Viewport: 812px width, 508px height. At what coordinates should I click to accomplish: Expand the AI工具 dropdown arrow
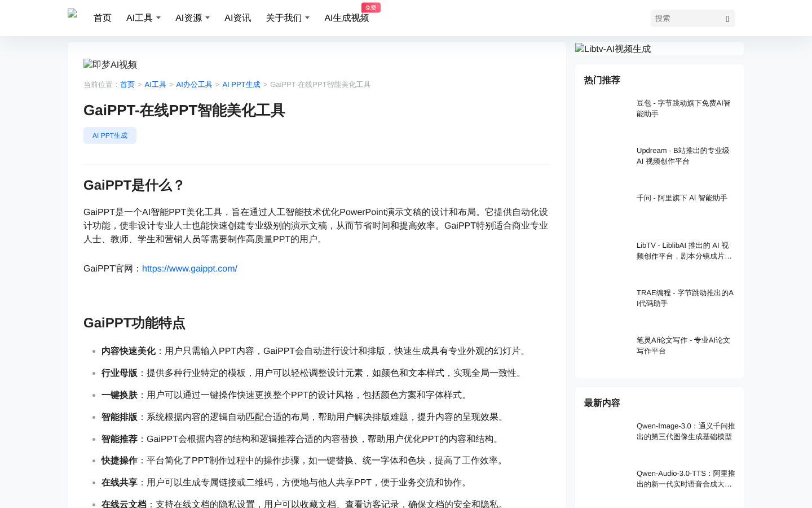point(158,18)
